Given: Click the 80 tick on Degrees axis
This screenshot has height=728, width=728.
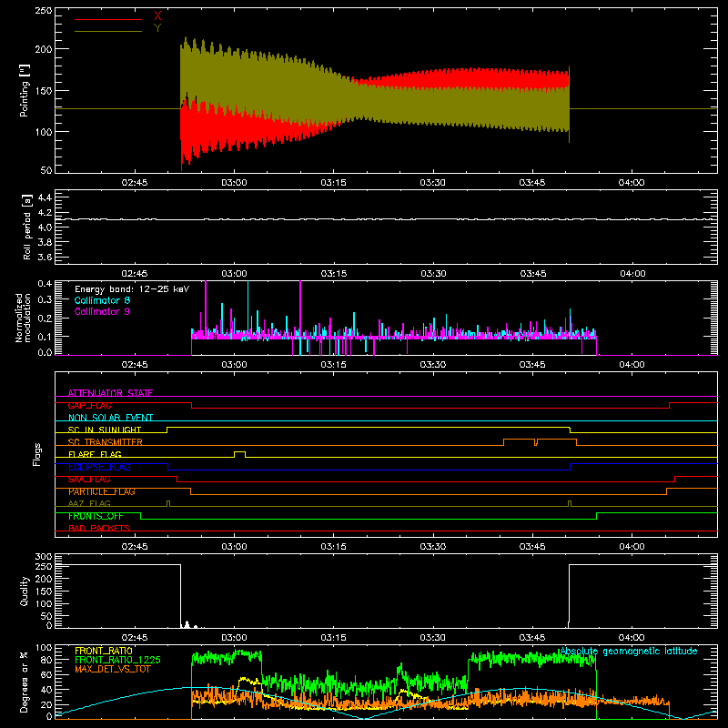Looking at the screenshot, I should point(46,660).
